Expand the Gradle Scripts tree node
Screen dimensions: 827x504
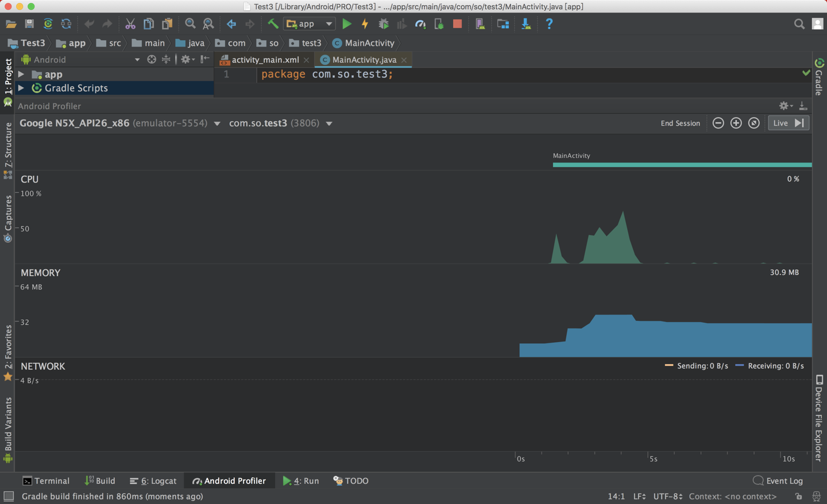click(21, 88)
